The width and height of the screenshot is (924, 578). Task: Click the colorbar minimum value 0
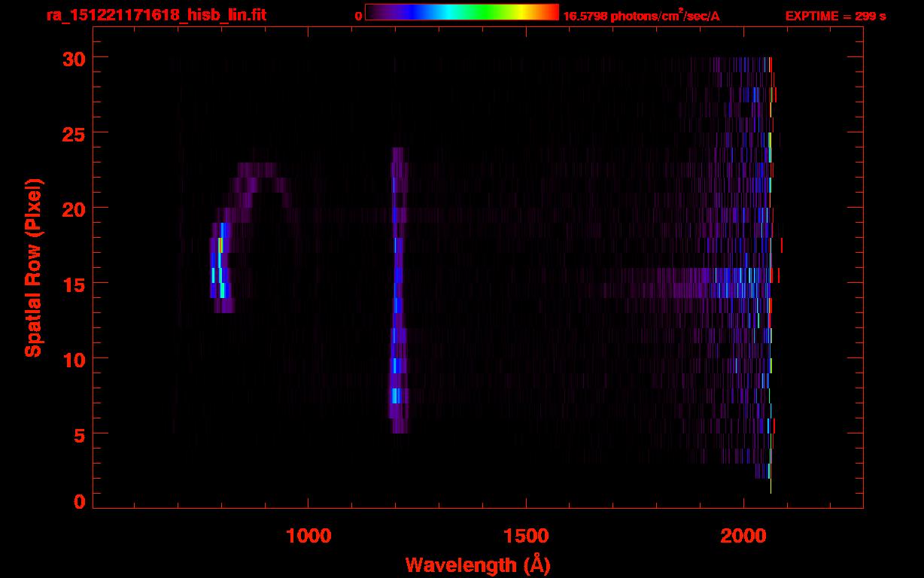point(358,16)
